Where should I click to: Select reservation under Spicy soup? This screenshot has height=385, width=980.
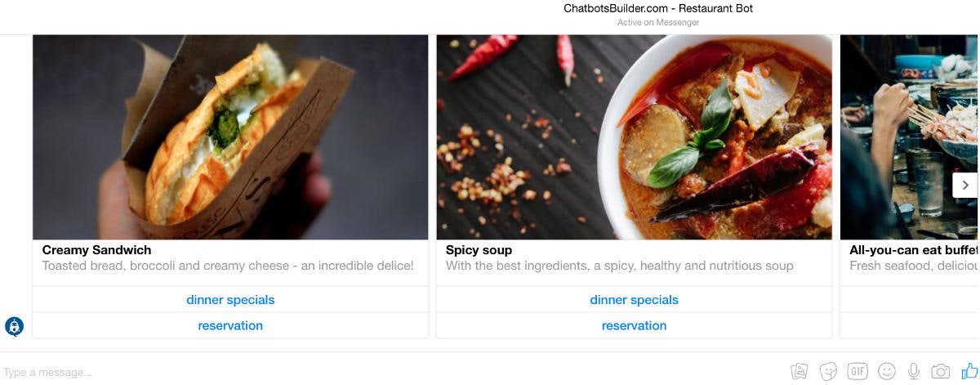634,325
